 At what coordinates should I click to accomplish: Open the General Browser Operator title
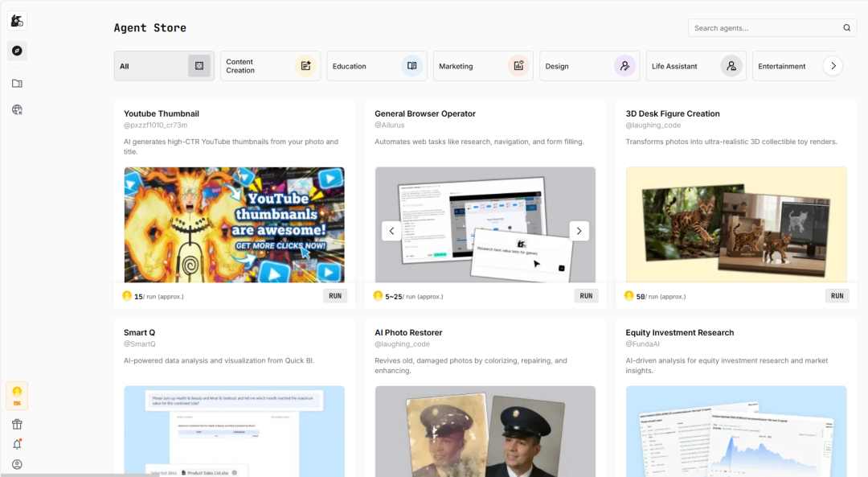[x=425, y=113]
